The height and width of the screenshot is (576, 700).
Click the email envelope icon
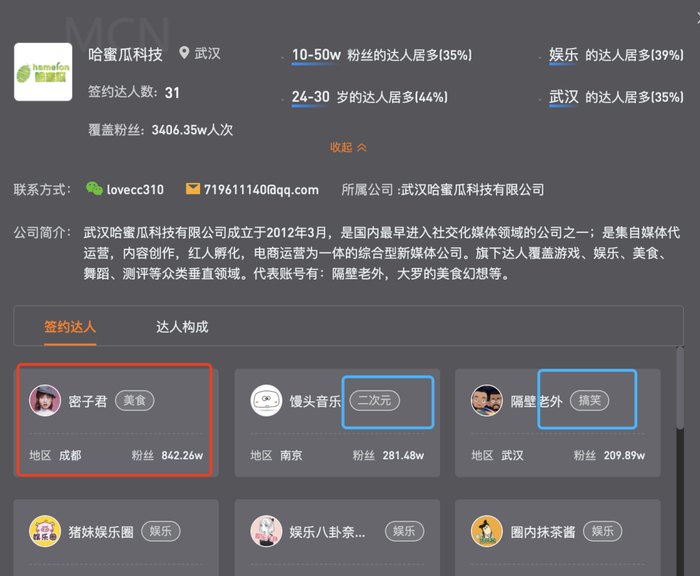[x=193, y=189]
